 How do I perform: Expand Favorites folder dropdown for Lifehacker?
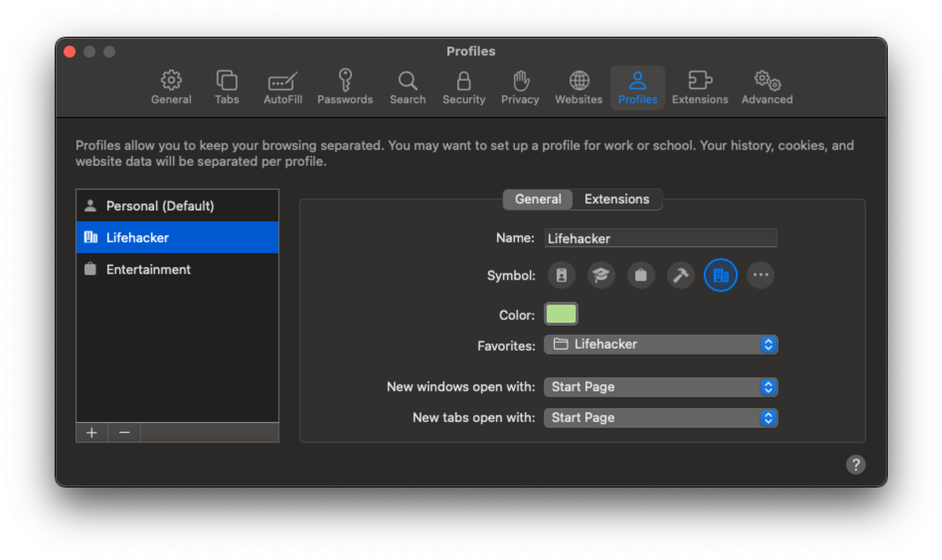tap(768, 344)
